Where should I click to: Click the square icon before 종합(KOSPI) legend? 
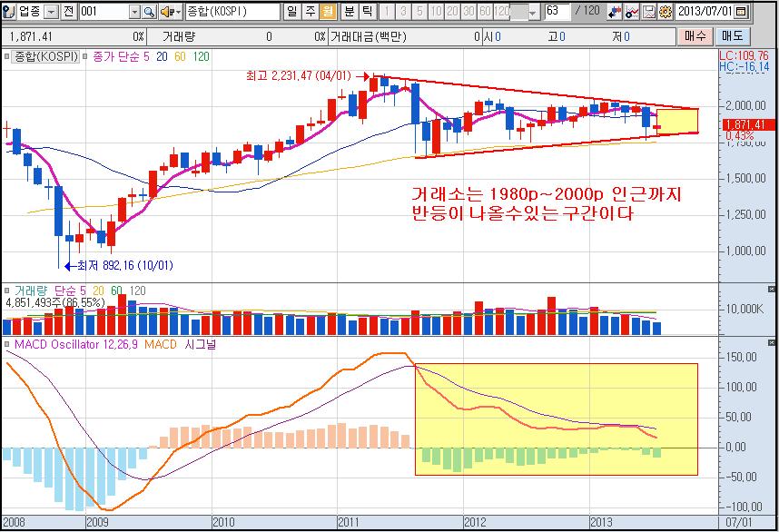(7, 56)
